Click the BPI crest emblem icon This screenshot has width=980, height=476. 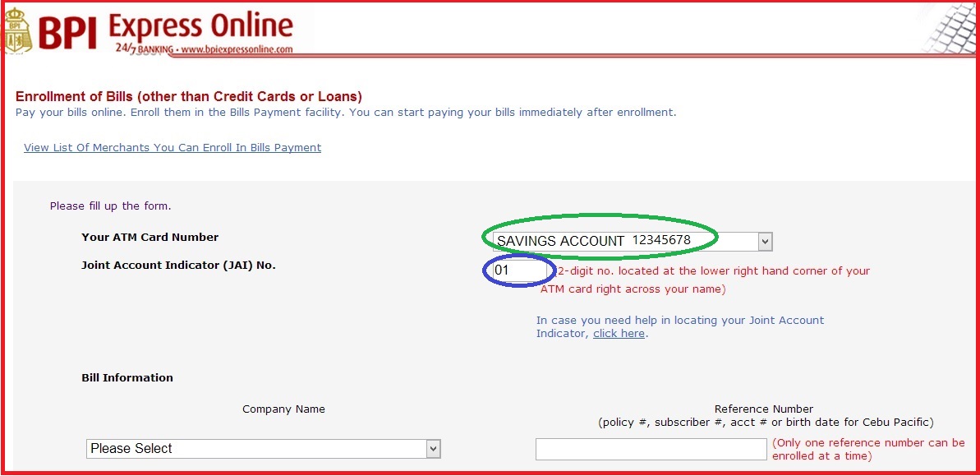tap(17, 32)
